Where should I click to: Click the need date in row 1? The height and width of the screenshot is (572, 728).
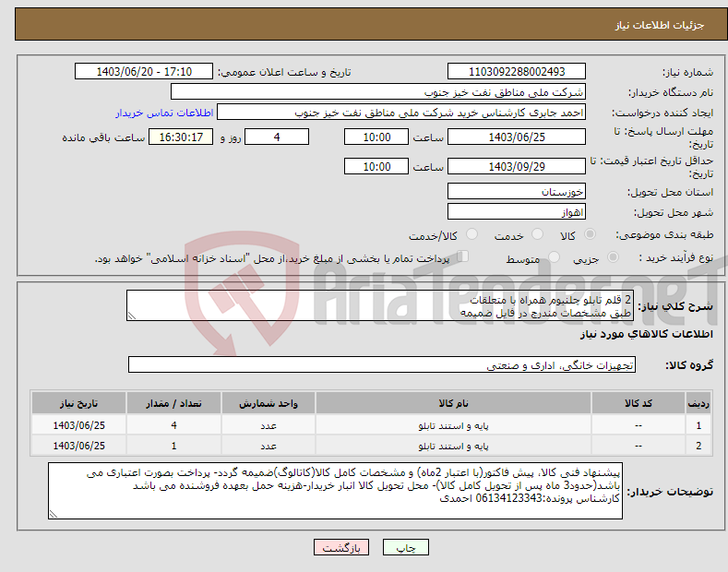79,425
